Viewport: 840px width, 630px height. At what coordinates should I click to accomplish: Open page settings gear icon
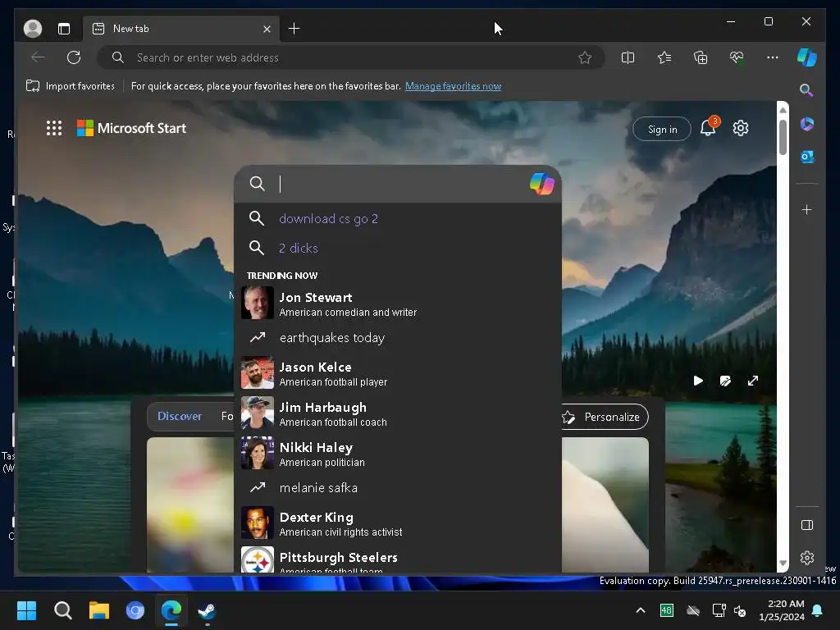click(741, 128)
